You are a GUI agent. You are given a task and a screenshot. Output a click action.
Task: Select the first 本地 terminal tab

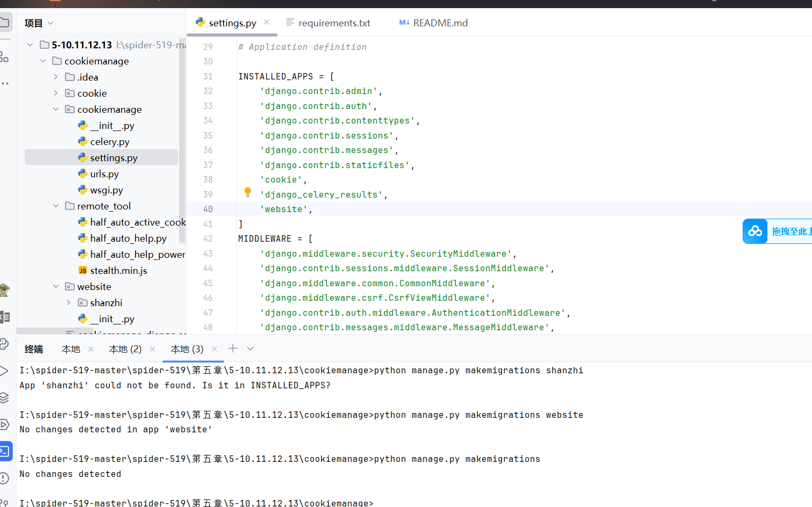click(x=70, y=350)
